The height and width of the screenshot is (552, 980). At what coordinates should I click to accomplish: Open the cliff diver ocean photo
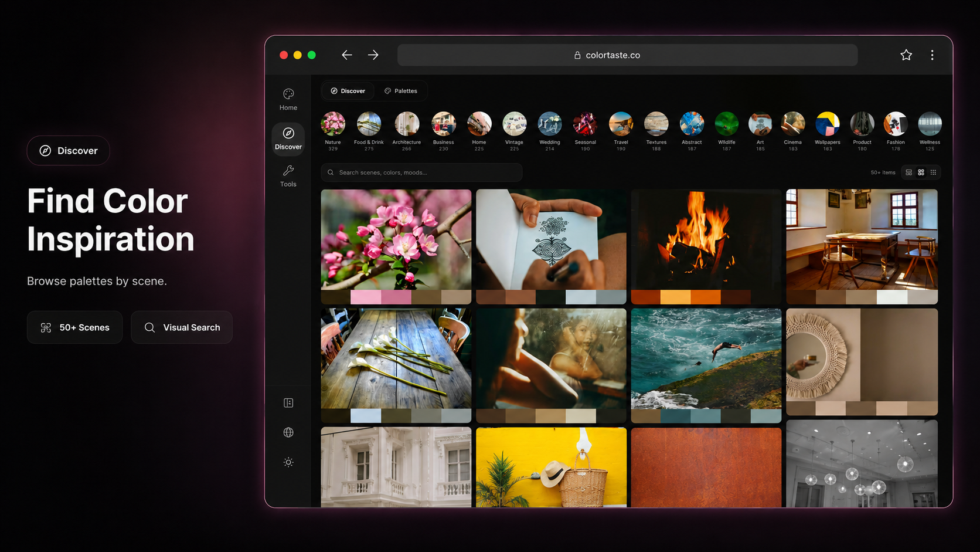coord(706,358)
